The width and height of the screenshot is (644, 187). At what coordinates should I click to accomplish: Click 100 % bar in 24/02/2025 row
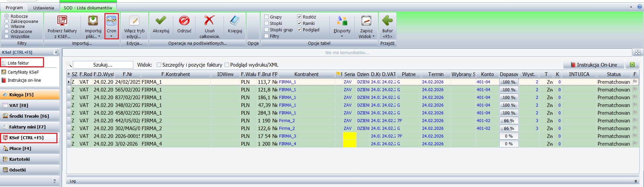509,82
